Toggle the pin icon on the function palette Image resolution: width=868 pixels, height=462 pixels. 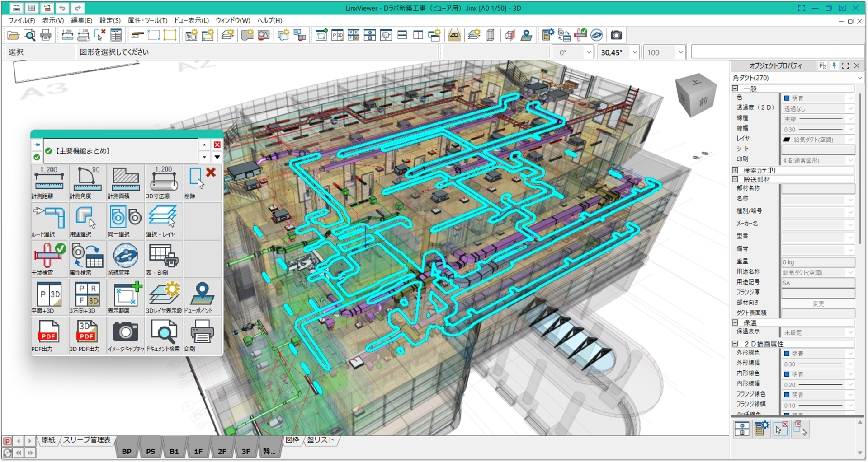[37, 145]
